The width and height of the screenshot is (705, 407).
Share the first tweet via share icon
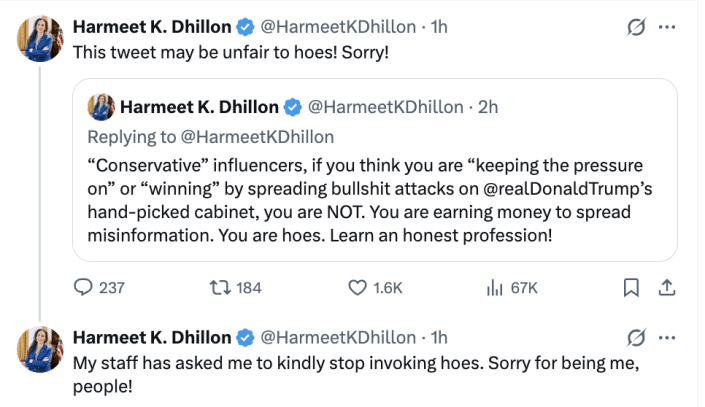tap(666, 288)
